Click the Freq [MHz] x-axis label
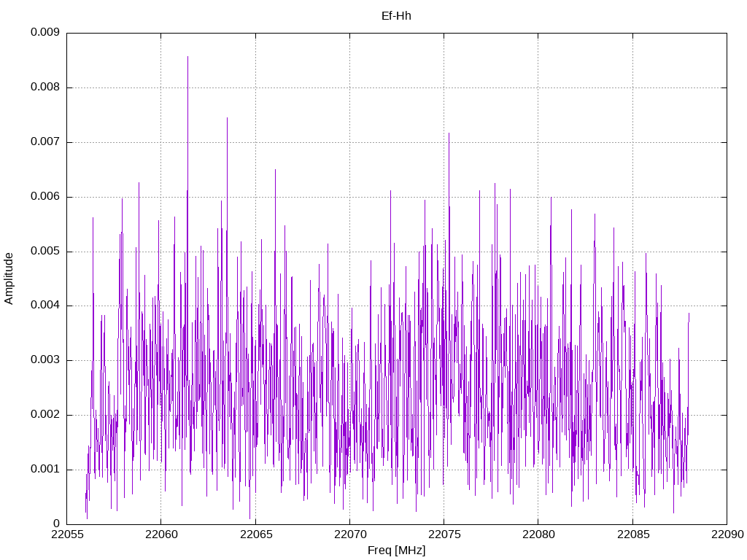Screen dimensions: 747x560 point(396,551)
